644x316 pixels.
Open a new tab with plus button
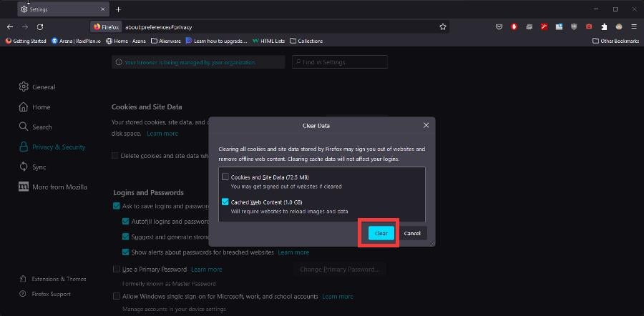coord(118,9)
